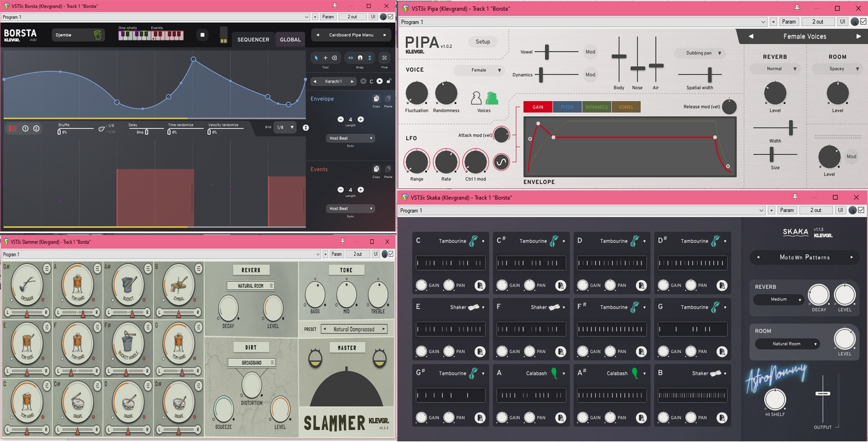Open the PITCH envelope tab in Pipa
This screenshot has height=442, width=868.
567,107
